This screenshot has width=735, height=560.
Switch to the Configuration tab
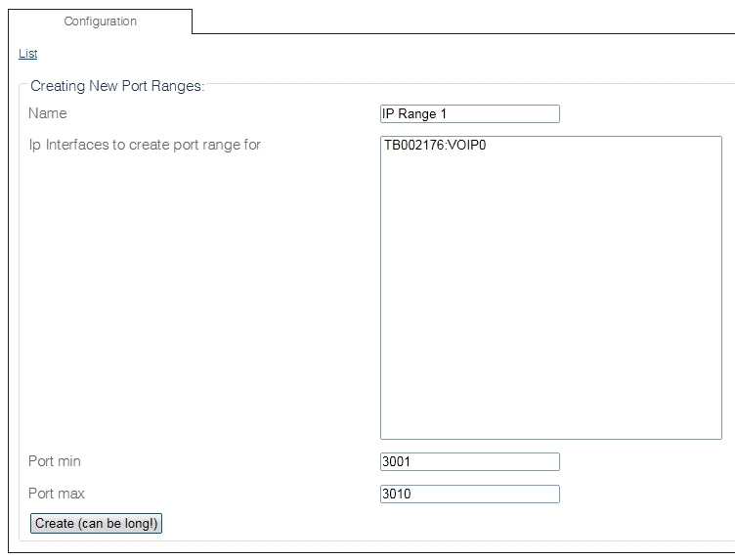click(100, 22)
